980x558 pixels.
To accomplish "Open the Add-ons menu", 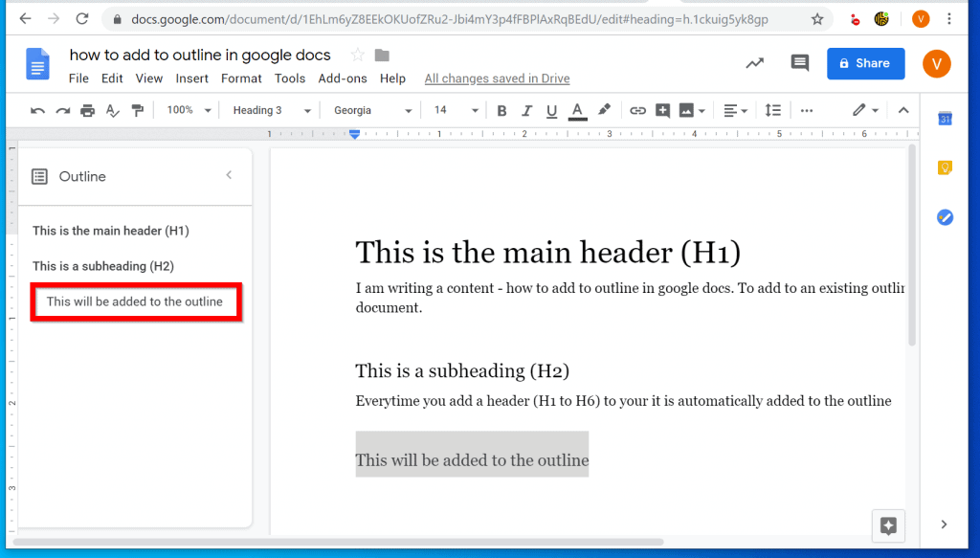I will [343, 78].
